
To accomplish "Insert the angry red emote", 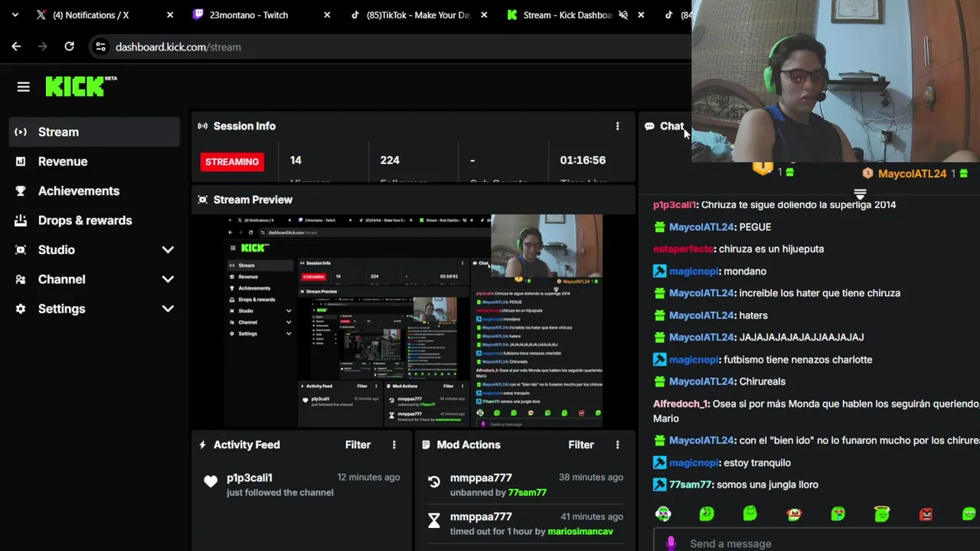I will 926,514.
